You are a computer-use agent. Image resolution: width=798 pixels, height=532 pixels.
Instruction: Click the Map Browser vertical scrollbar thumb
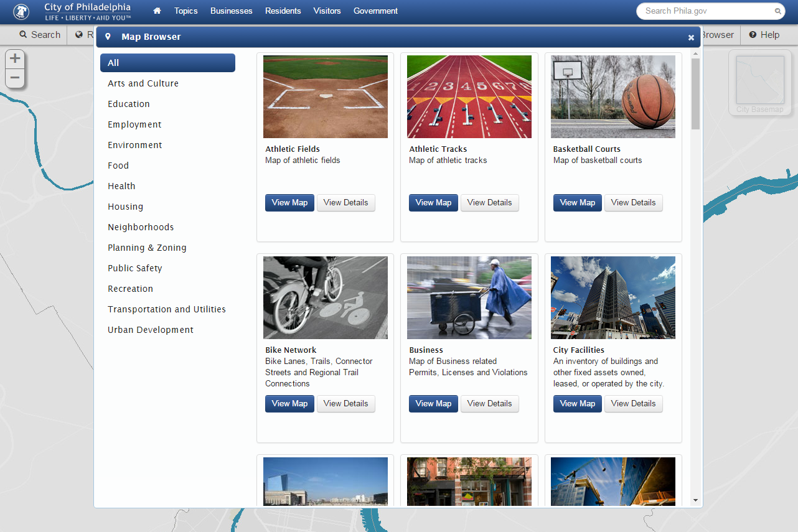(x=696, y=94)
